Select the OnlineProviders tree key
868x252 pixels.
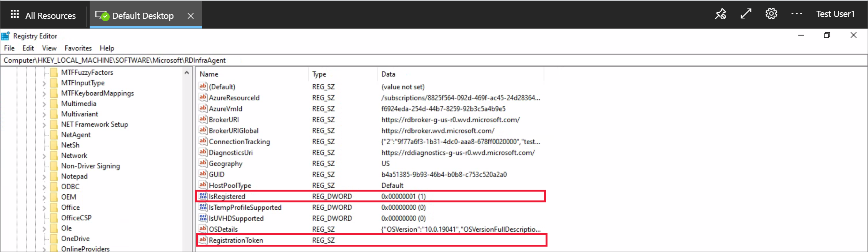click(85, 249)
